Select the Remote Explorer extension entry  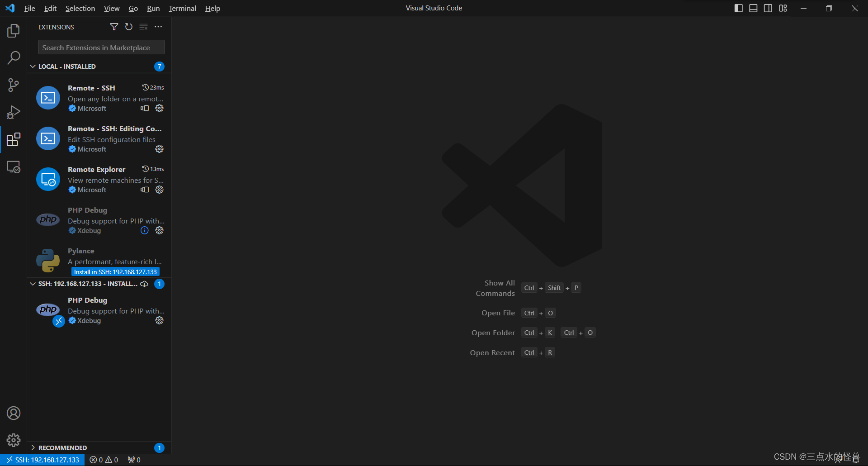click(x=99, y=179)
